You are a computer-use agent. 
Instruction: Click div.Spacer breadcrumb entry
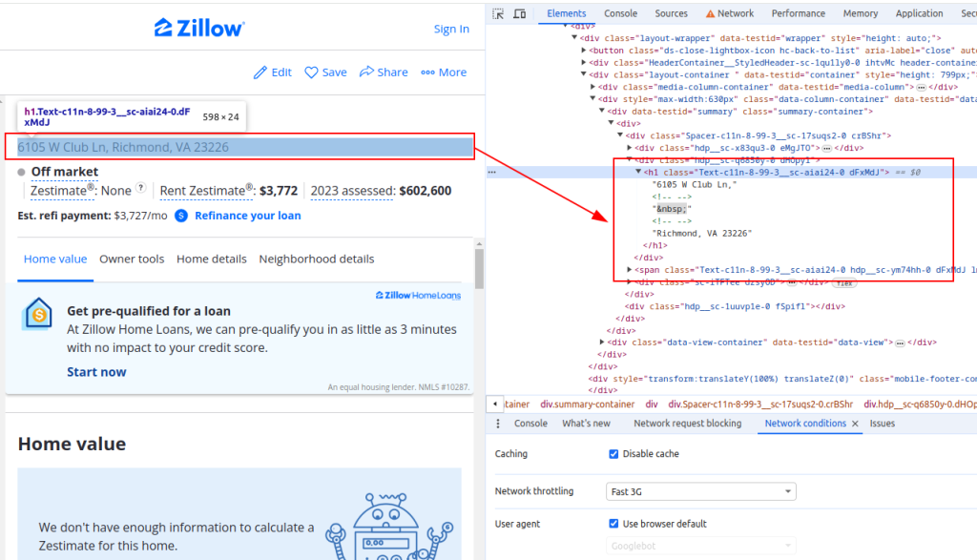760,404
